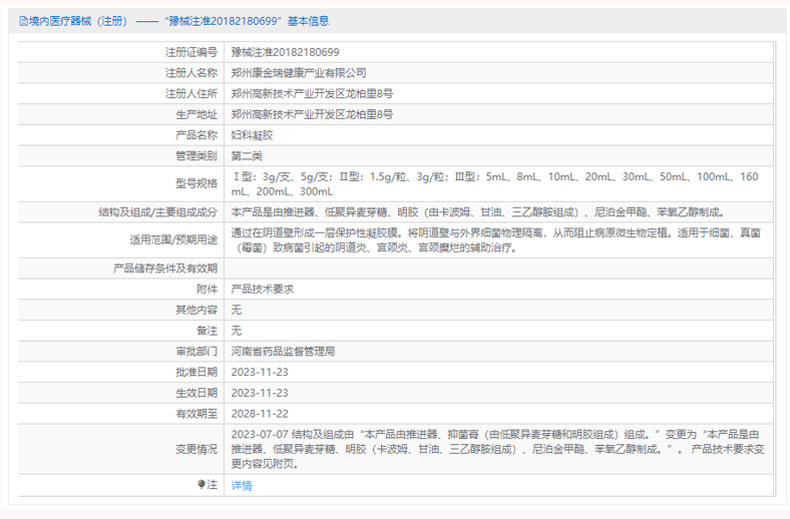Click the 结构及组成/主要组成成分 label
Image resolution: width=790 pixels, height=519 pixels.
(x=158, y=212)
